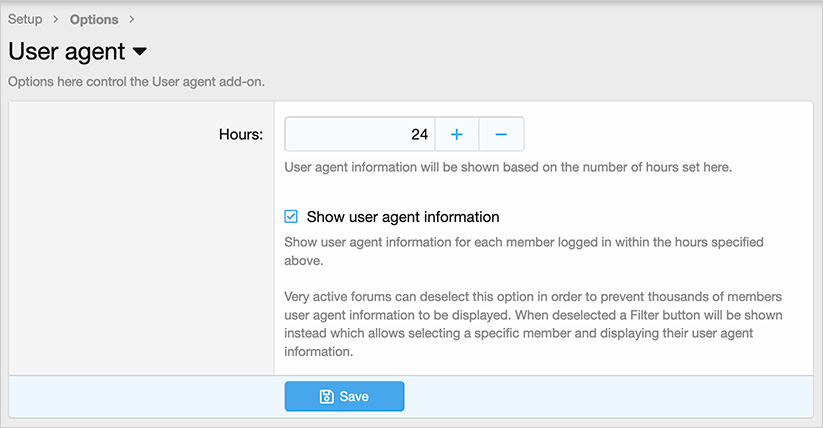Click the value 24 in the Hours box
823x428 pixels.
coord(419,134)
